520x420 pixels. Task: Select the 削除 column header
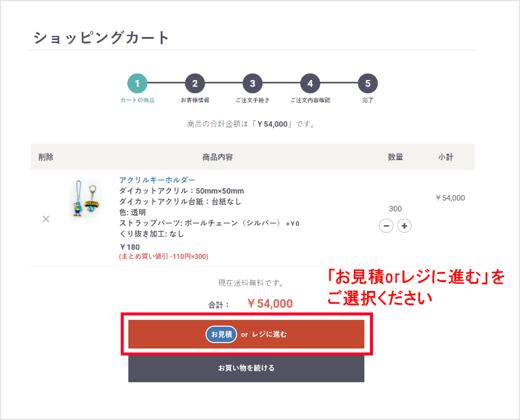coord(46,157)
